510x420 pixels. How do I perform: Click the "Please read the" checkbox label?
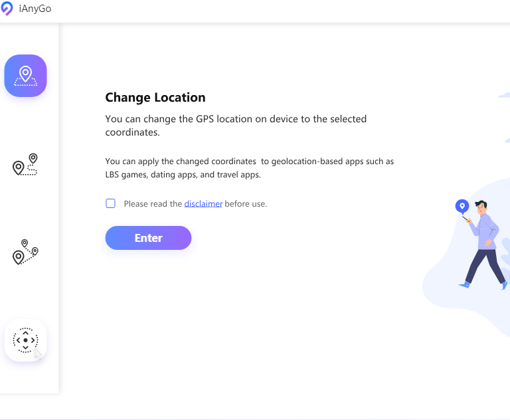click(x=153, y=204)
